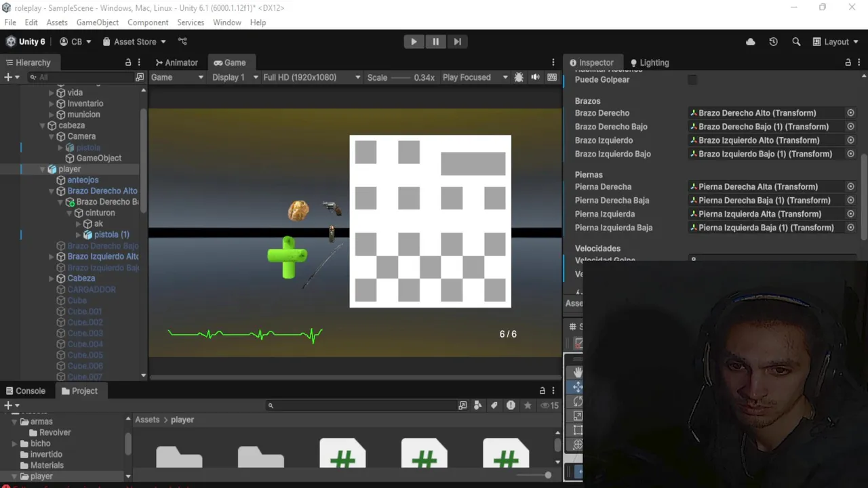868x488 pixels.
Task: Select the Move tool in scene toolbar
Action: click(577, 387)
